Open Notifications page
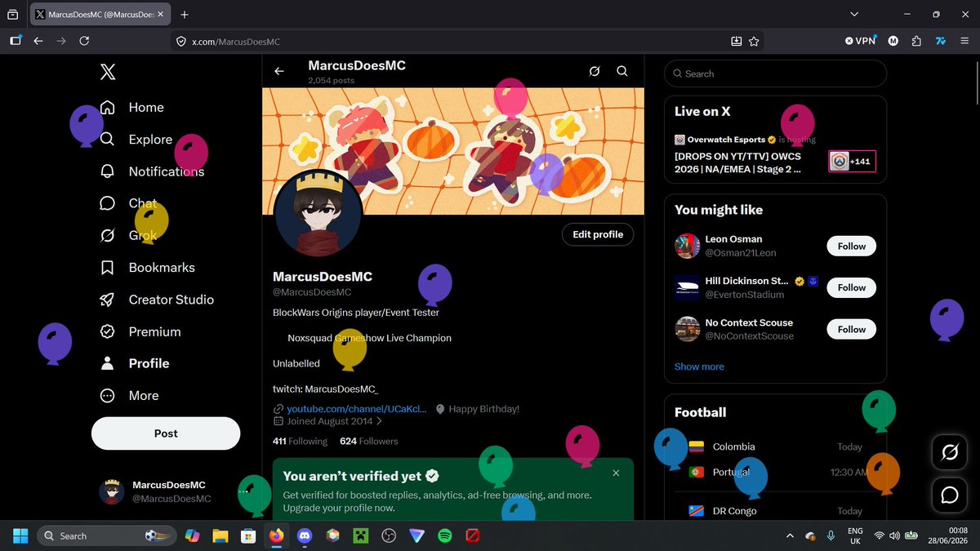The width and height of the screenshot is (980, 551). tap(151, 171)
